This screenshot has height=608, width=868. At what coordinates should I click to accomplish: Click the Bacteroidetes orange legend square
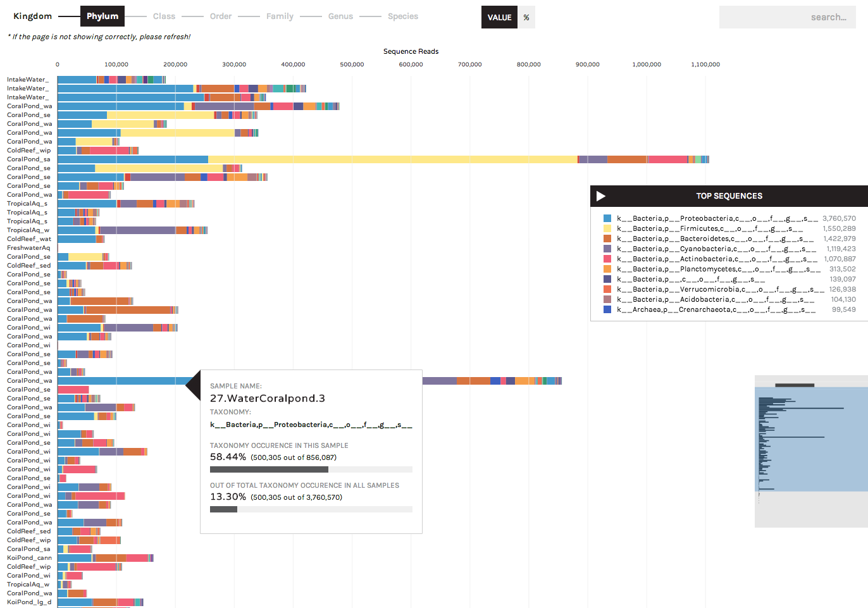coord(609,239)
